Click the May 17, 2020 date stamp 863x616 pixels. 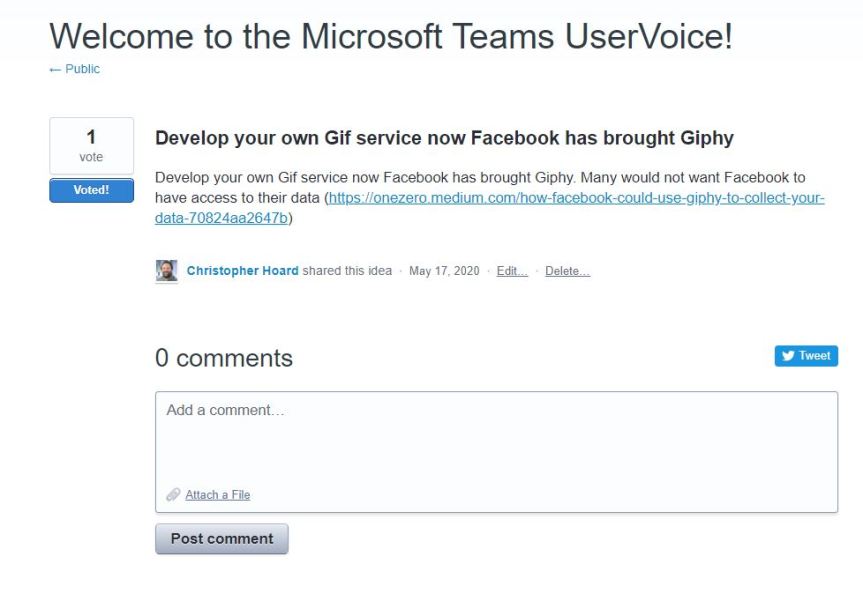[x=444, y=271]
